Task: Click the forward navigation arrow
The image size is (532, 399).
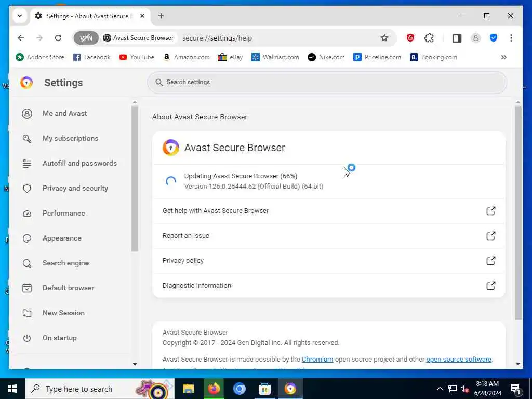Action: [x=39, y=38]
